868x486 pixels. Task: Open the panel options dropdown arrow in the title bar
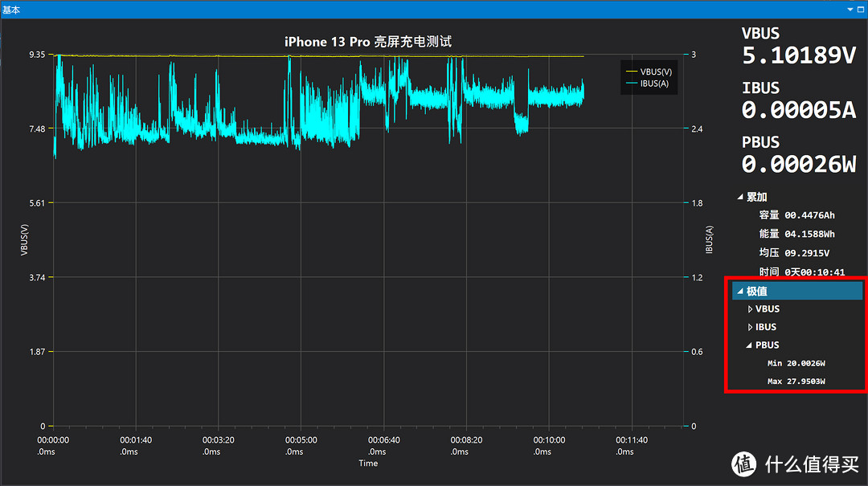click(x=850, y=10)
